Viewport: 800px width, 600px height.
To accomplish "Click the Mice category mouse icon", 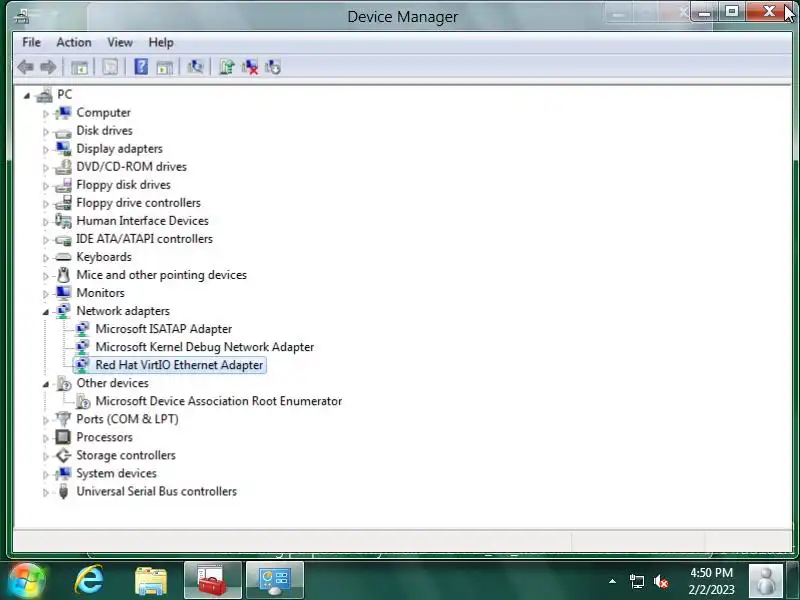I will point(63,274).
